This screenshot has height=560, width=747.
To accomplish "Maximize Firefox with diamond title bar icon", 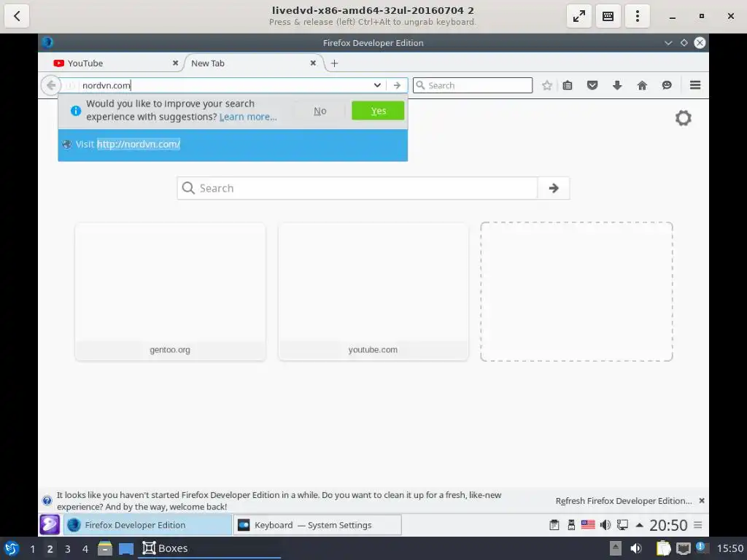I will coord(684,43).
